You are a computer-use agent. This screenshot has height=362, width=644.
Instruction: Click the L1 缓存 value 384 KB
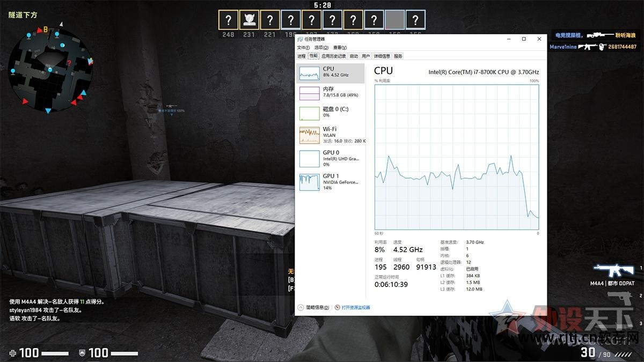(x=473, y=276)
